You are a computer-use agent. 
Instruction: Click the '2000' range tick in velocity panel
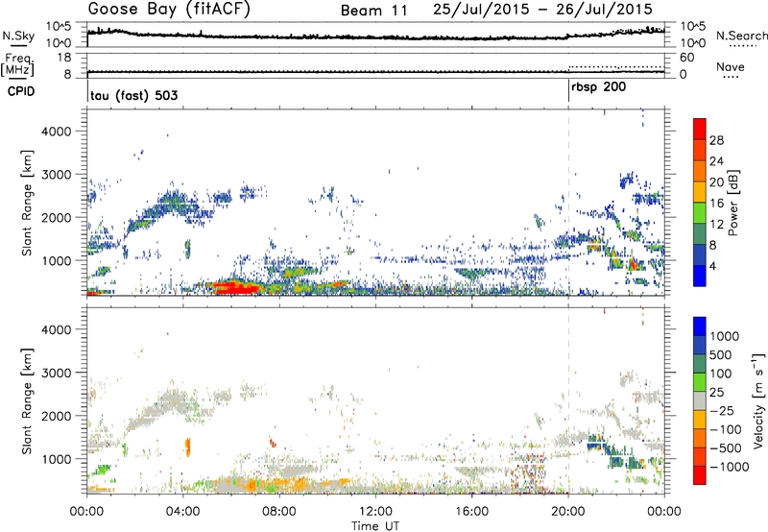(57, 416)
